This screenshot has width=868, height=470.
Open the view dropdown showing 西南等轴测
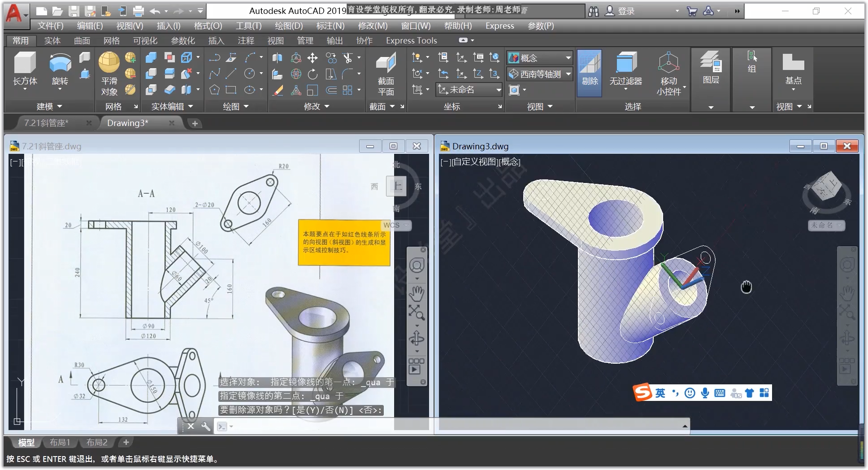540,74
